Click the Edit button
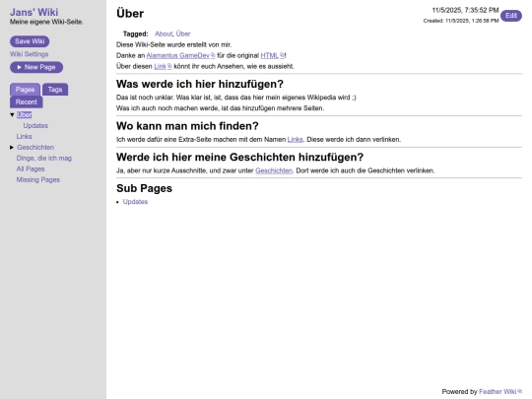Viewport: 532px width, 399px height. 511,16
